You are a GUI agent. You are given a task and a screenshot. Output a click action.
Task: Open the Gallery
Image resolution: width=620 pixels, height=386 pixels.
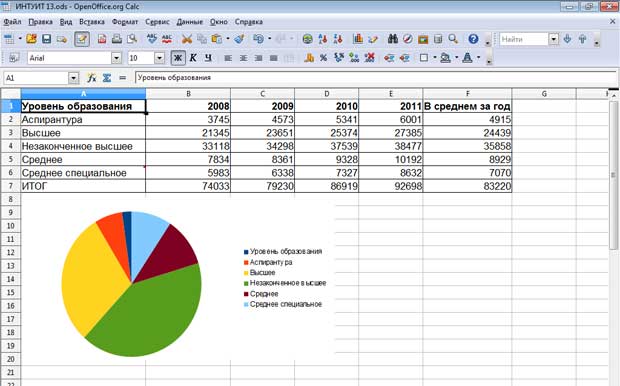coord(423,39)
